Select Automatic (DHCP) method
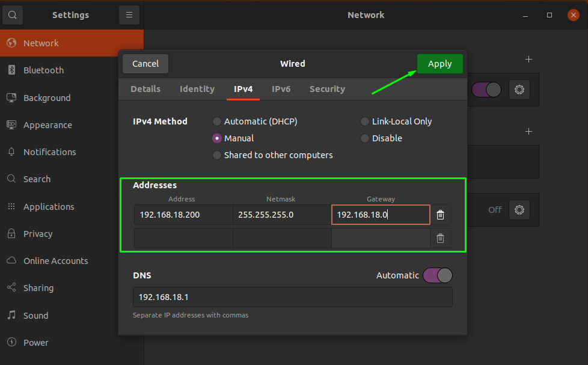The image size is (588, 365). tap(255, 121)
